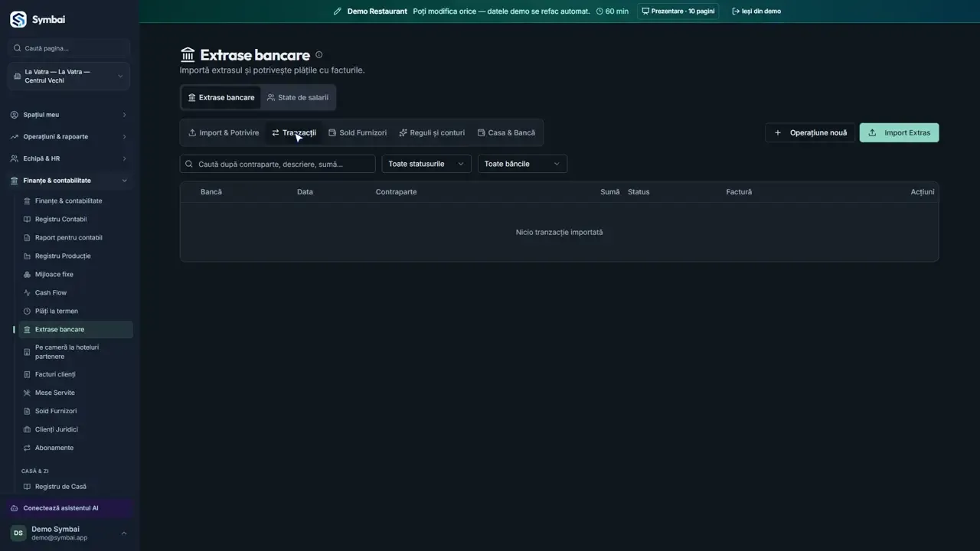Open Pe cameră la hoteluri partenere
980x551 pixels.
(x=75, y=352)
